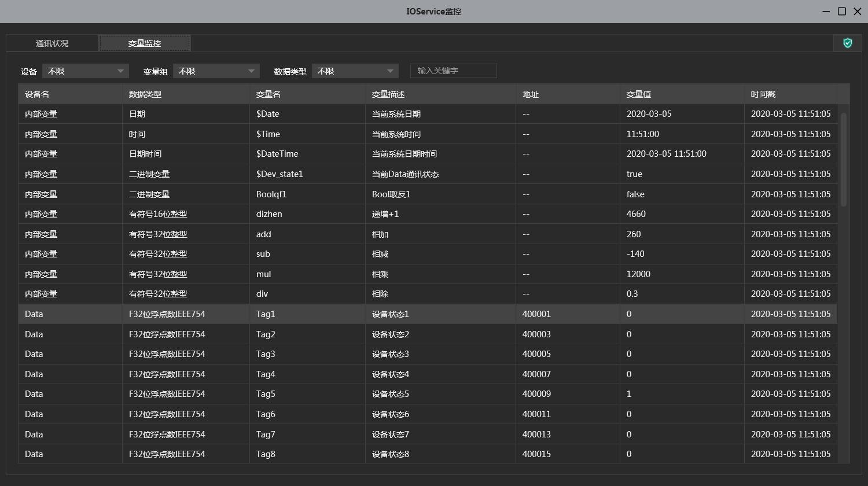Viewport: 868px width, 486px height.
Task: Click the value 2020-03-05 11:51:00 cell
Action: click(x=682, y=154)
